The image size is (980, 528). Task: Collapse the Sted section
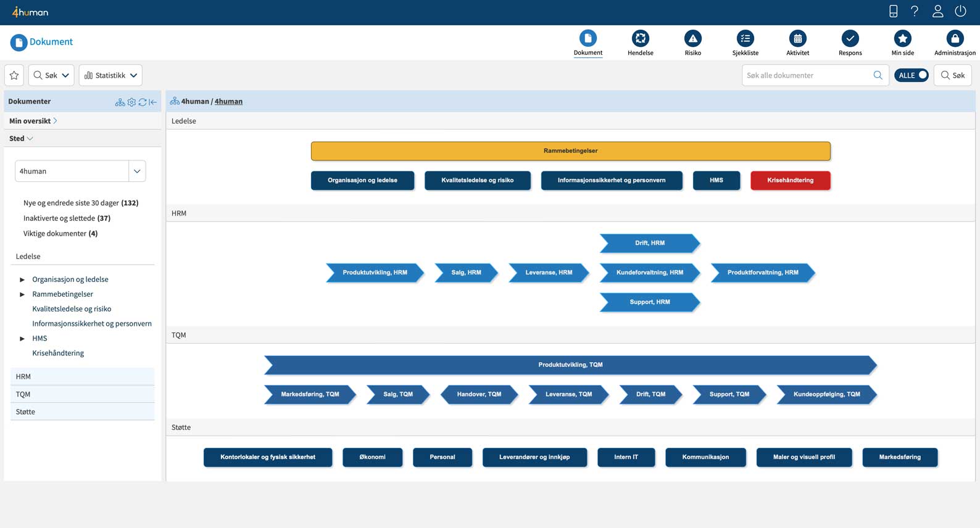click(x=21, y=139)
